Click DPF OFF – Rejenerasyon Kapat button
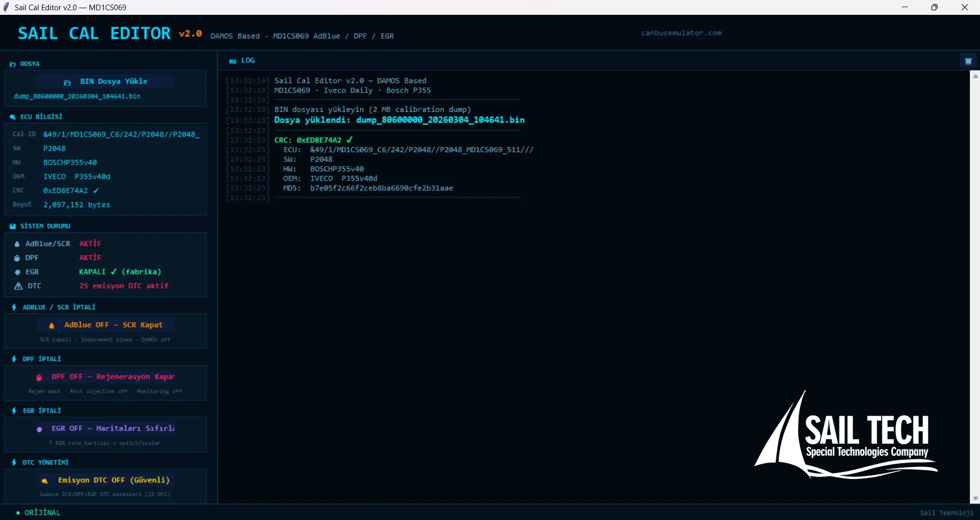 click(x=105, y=377)
